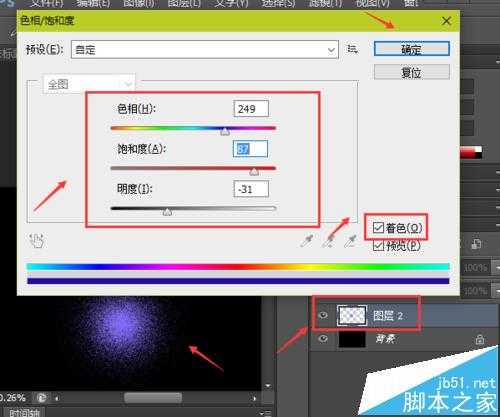The height and width of the screenshot is (417, 500).
Task: Click the 色相 value field 249
Action: (251, 109)
